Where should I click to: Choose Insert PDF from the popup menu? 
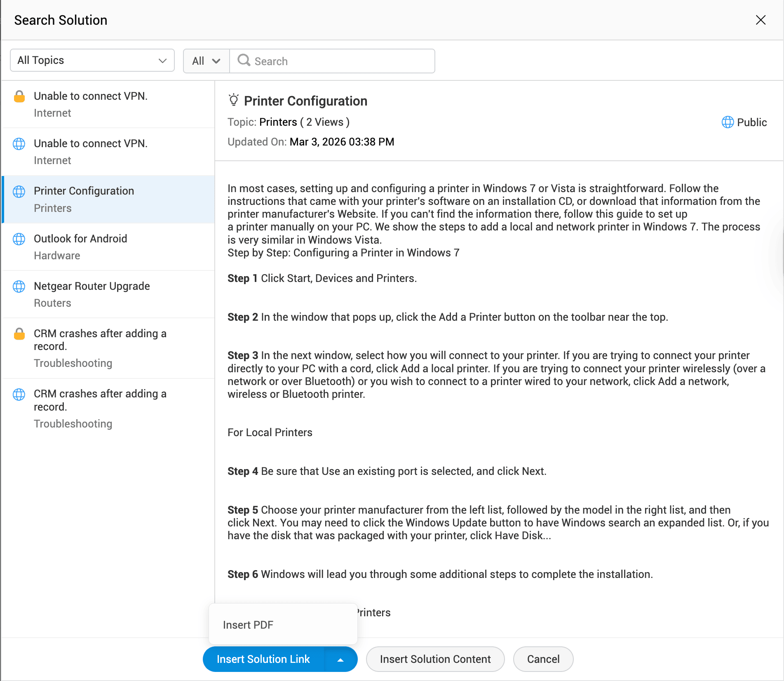(283, 625)
